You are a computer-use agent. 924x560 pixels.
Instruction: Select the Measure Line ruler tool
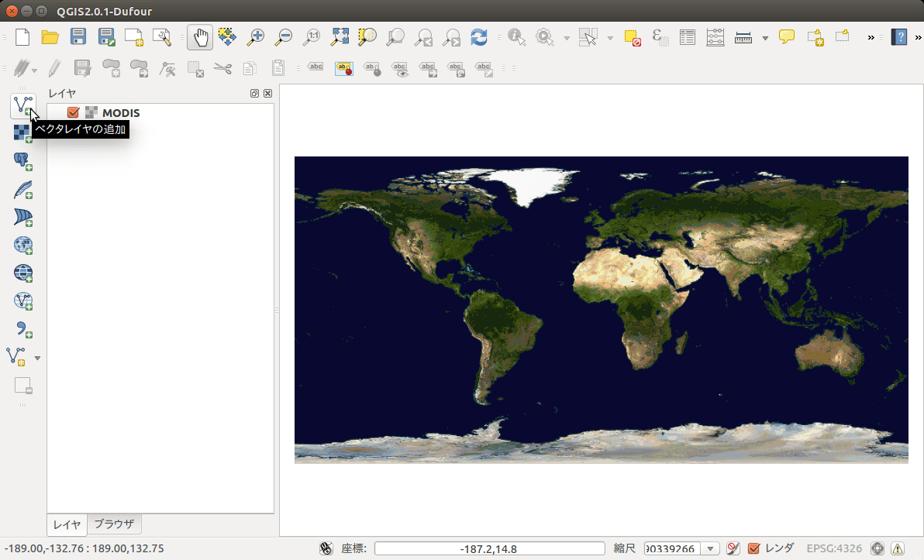[x=743, y=37]
